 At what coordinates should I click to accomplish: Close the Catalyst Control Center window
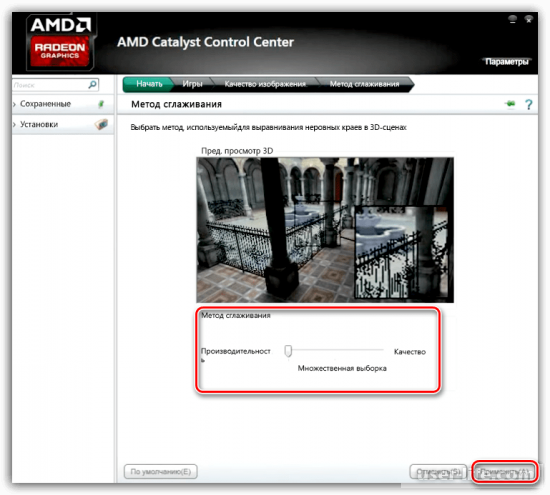click(x=529, y=19)
